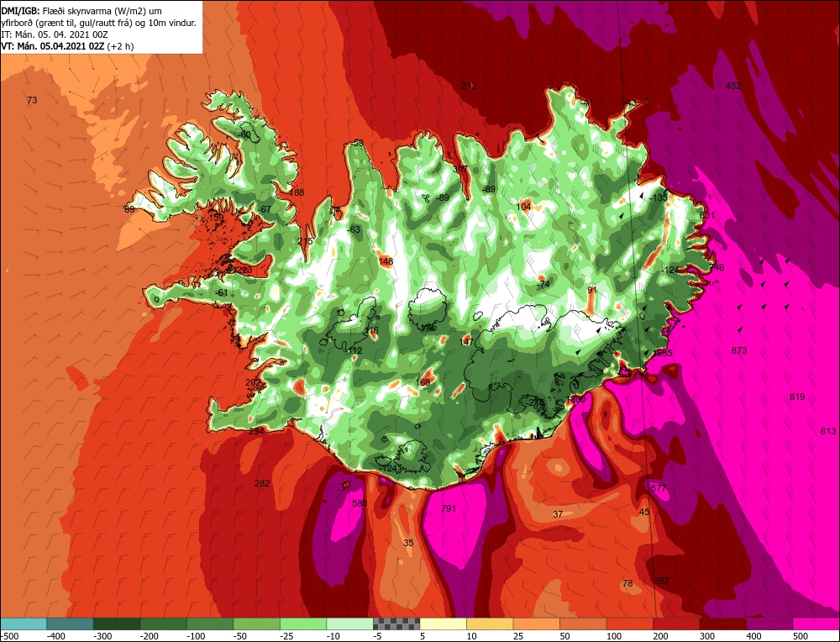840x642 pixels.
Task: Click the map value '215' in the northwest bay
Action: (305, 242)
